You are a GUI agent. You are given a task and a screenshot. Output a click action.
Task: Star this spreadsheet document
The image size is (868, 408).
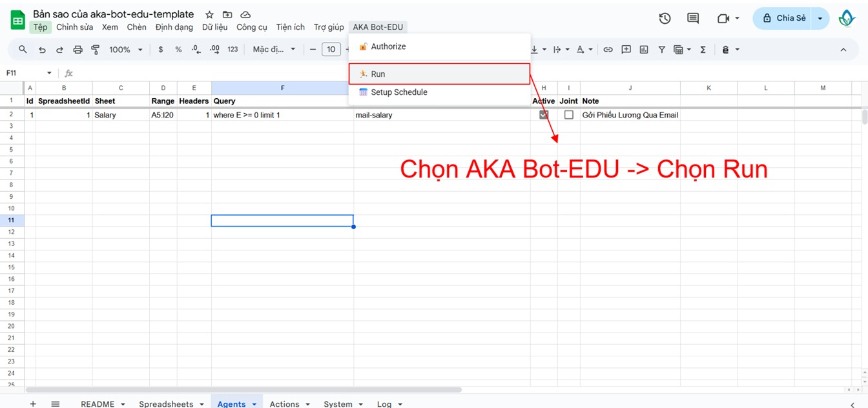[x=209, y=15]
